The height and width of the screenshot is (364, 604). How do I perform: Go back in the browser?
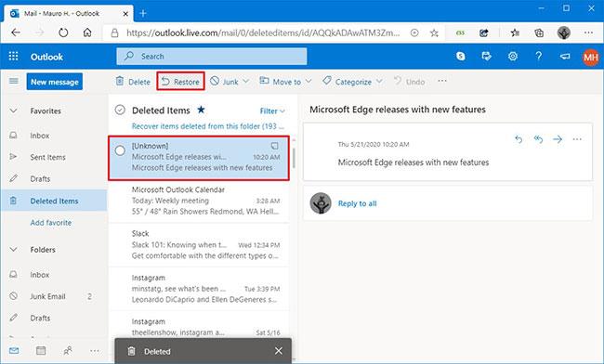(x=16, y=32)
